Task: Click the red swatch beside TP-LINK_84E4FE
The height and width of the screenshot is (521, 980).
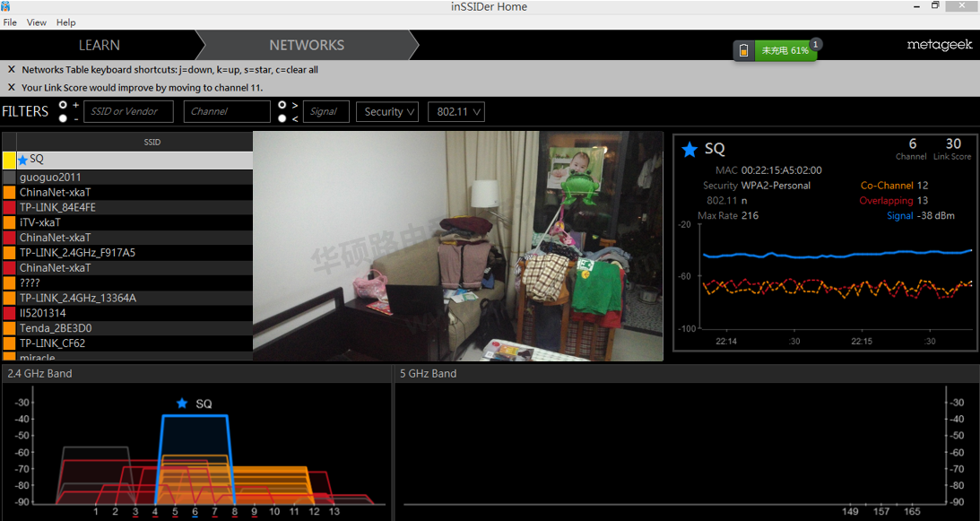Action: point(9,207)
